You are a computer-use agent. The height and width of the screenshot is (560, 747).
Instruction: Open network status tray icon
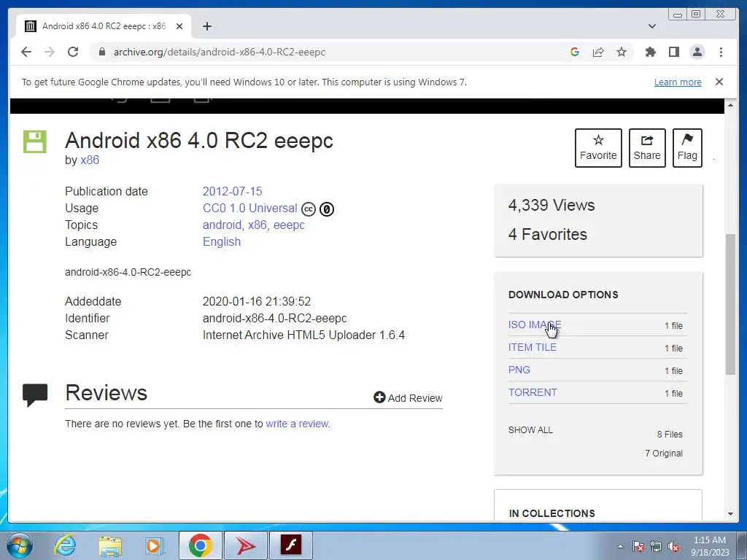(x=656, y=546)
